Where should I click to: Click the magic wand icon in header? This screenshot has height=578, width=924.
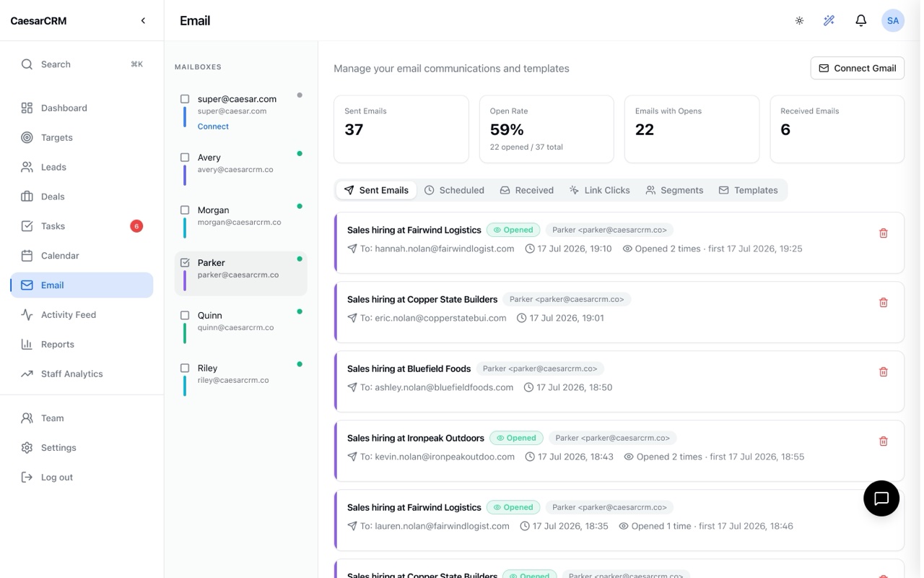(x=829, y=21)
